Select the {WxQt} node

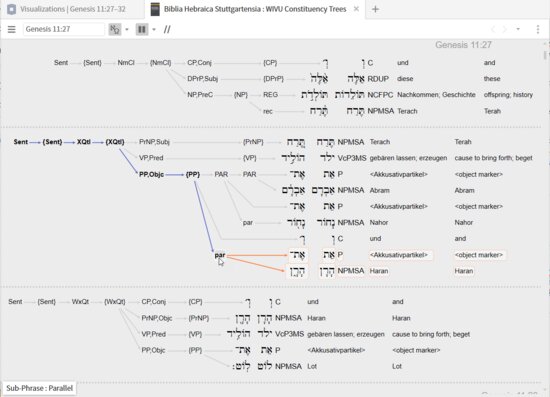coord(115,302)
